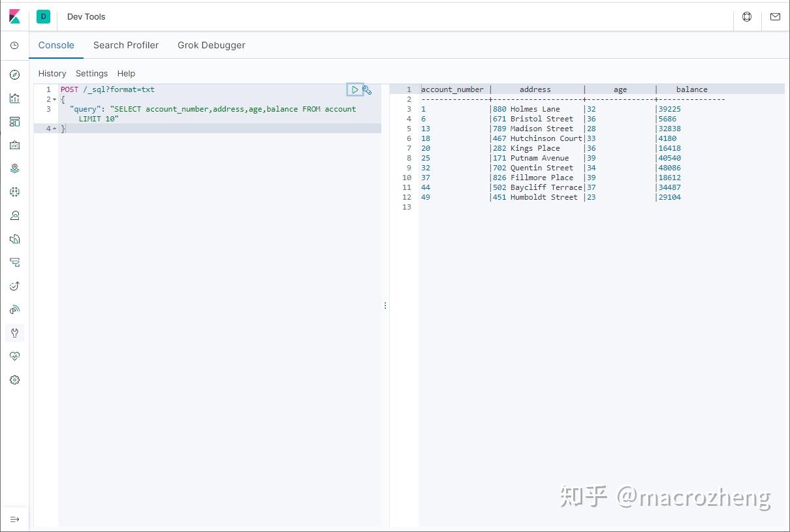Collapse the sidebar with the bottom arrow

click(x=14, y=518)
